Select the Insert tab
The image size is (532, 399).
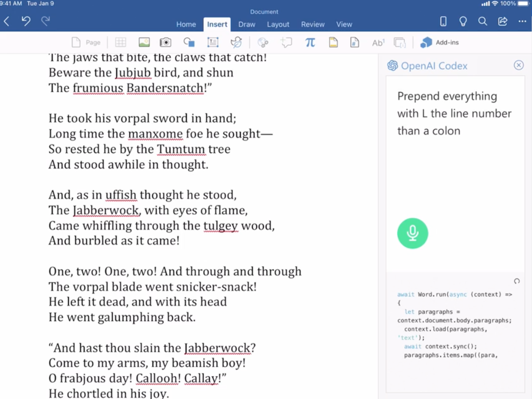217,24
